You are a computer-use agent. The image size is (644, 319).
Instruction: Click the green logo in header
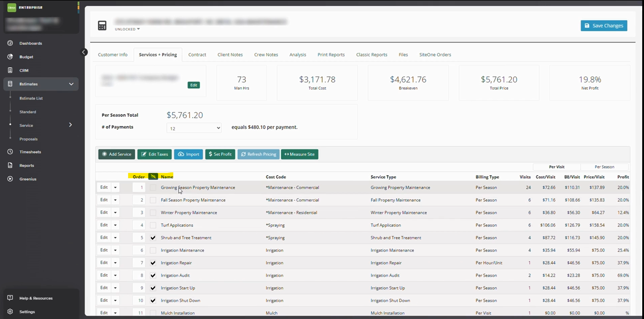pos(12,7)
